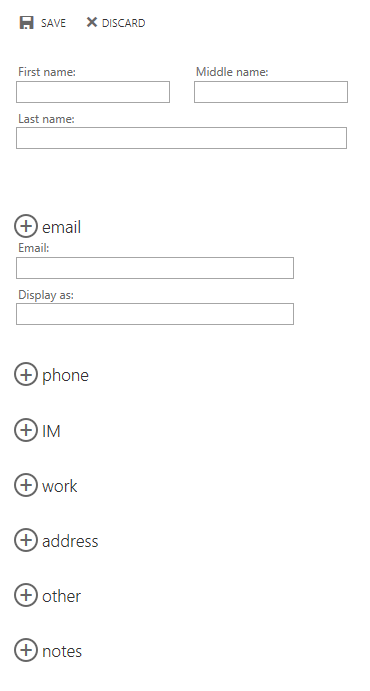The height and width of the screenshot is (691, 370).
Task: Expand the work section label
Action: 59,486
